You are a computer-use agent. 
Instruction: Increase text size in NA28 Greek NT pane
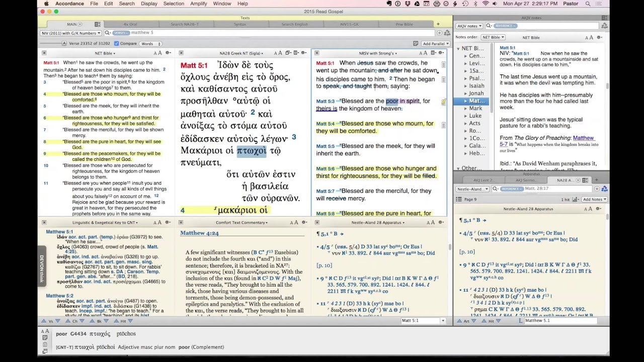pos(280,53)
